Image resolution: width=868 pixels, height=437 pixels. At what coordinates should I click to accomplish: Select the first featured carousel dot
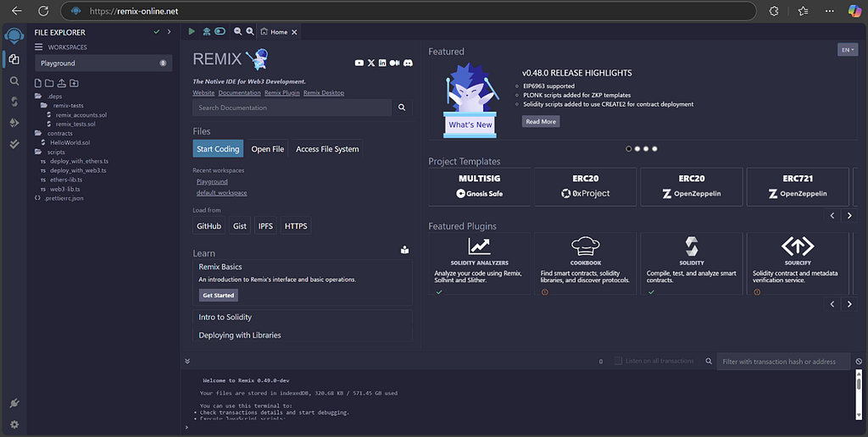[628, 149]
